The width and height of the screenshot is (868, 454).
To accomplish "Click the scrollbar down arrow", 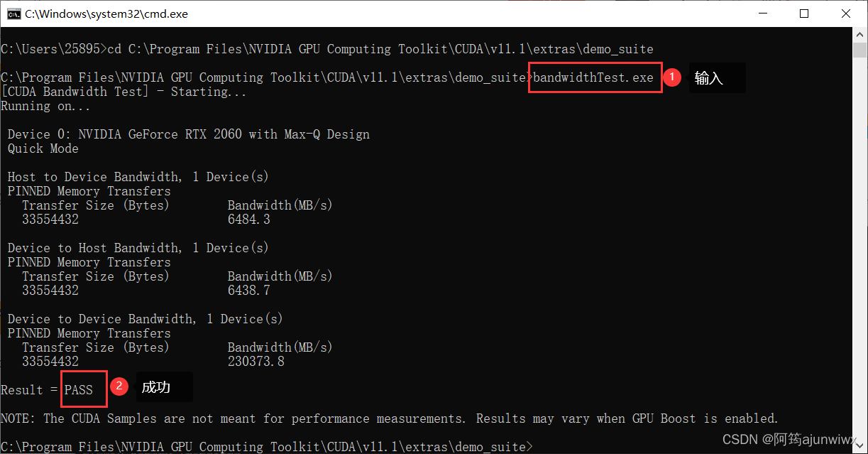I will click(860, 446).
